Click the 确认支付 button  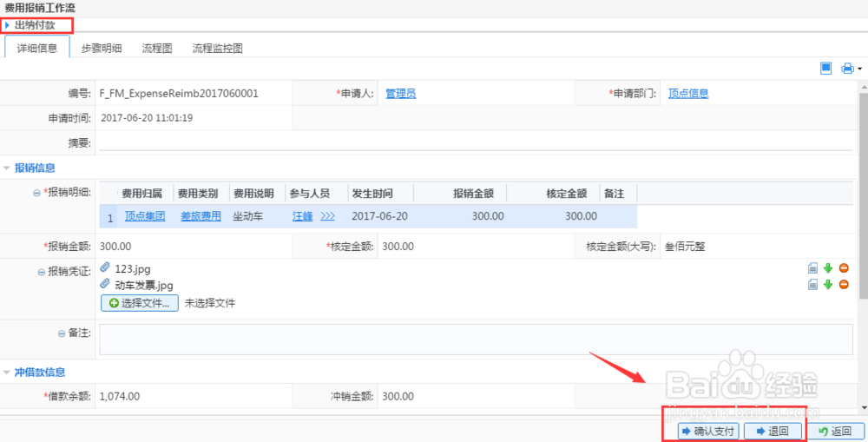[x=709, y=431]
